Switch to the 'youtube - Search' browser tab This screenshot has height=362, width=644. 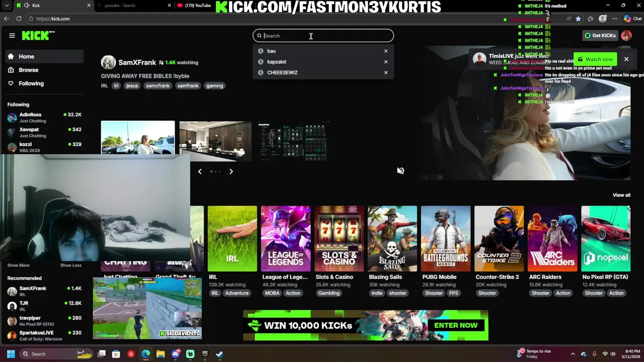coord(133,6)
